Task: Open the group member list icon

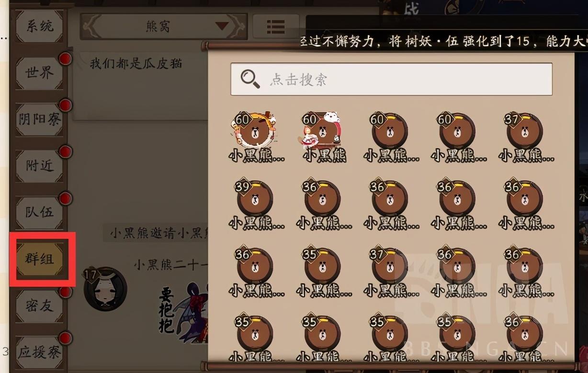Action: [276, 27]
